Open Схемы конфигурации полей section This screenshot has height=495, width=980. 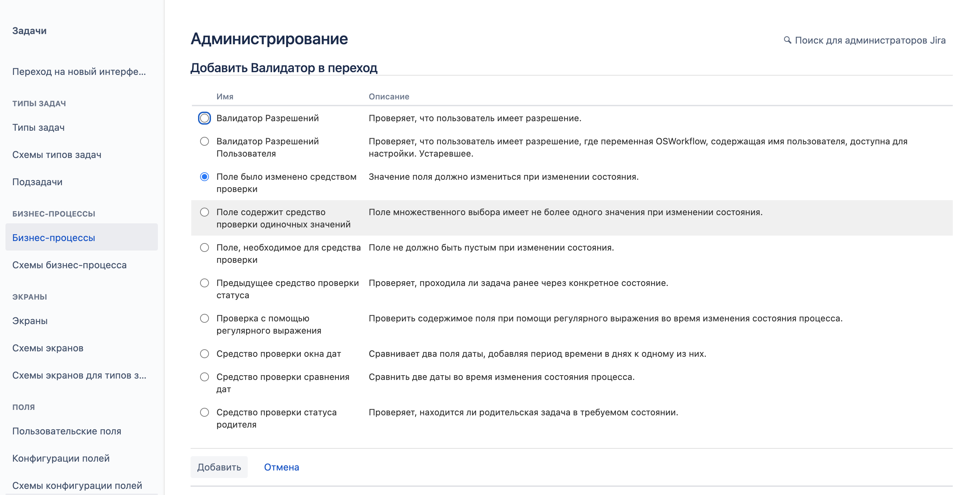pos(80,487)
